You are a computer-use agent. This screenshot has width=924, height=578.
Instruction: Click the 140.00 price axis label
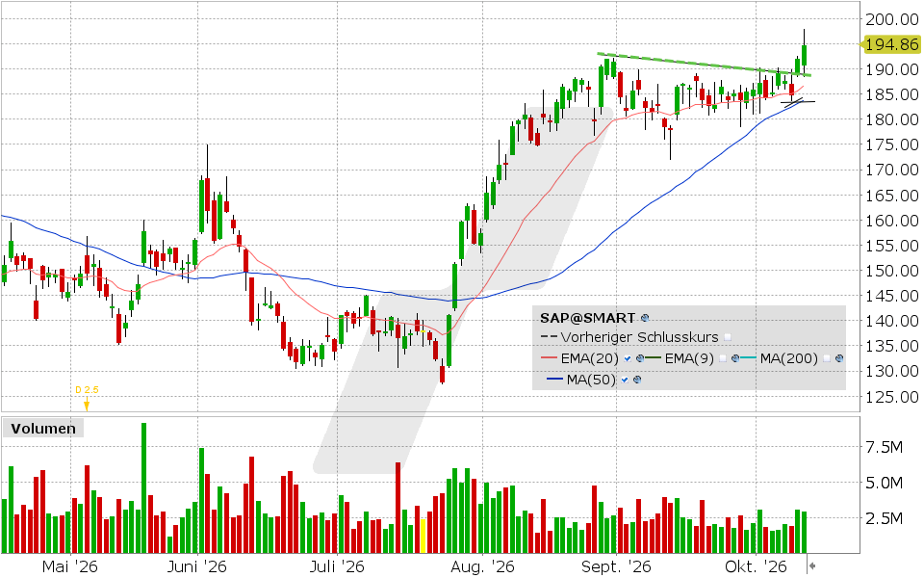(891, 321)
